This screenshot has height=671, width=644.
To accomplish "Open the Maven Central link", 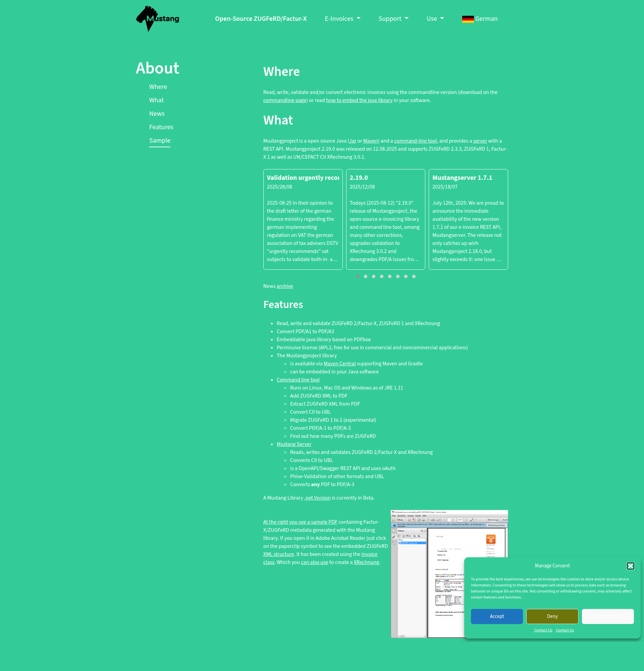I will tap(339, 364).
